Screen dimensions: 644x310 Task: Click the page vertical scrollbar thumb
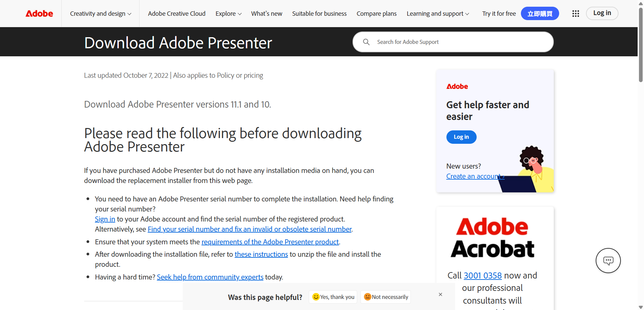pos(641,44)
